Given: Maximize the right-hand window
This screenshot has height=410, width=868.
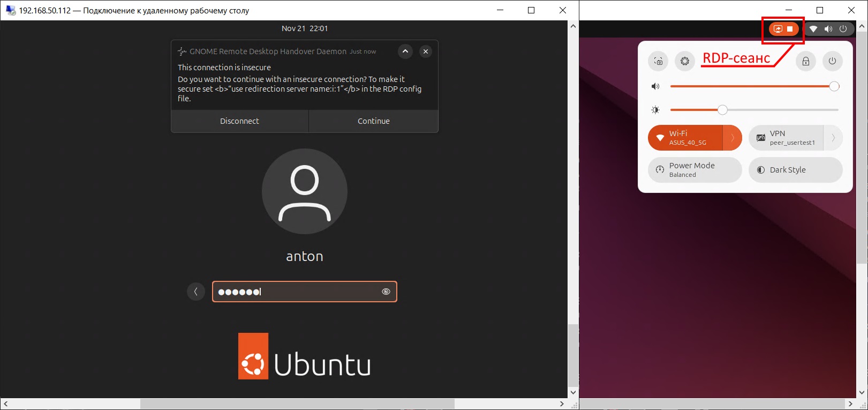Looking at the screenshot, I should pyautogui.click(x=820, y=10).
